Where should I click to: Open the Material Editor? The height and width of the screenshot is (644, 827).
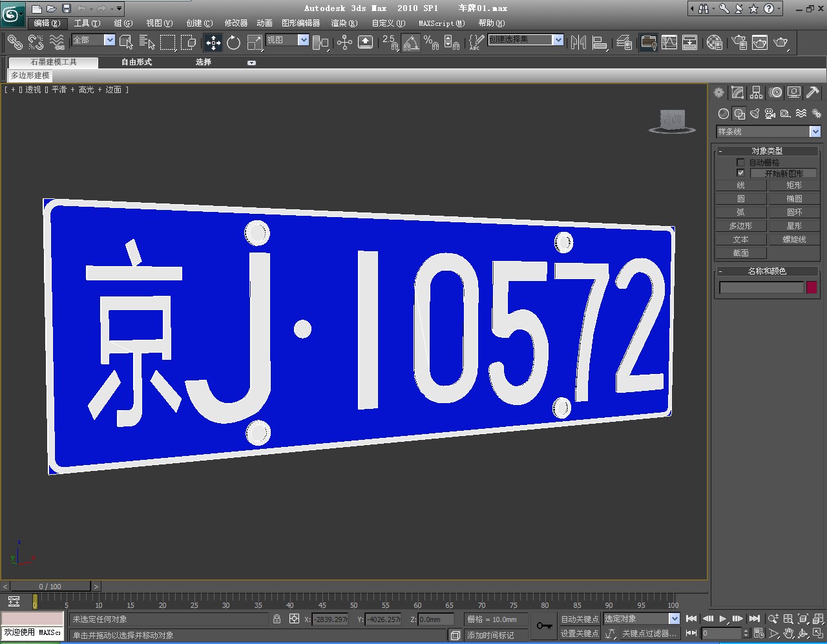715,43
